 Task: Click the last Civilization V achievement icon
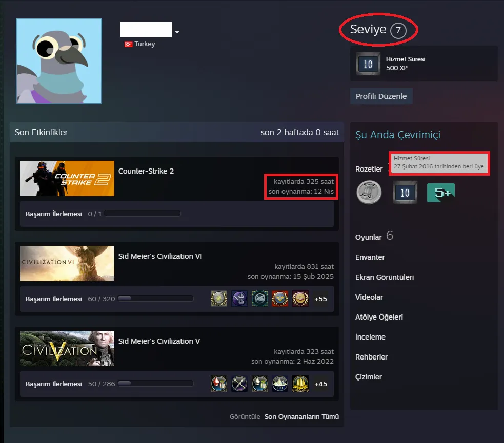pyautogui.click(x=300, y=384)
